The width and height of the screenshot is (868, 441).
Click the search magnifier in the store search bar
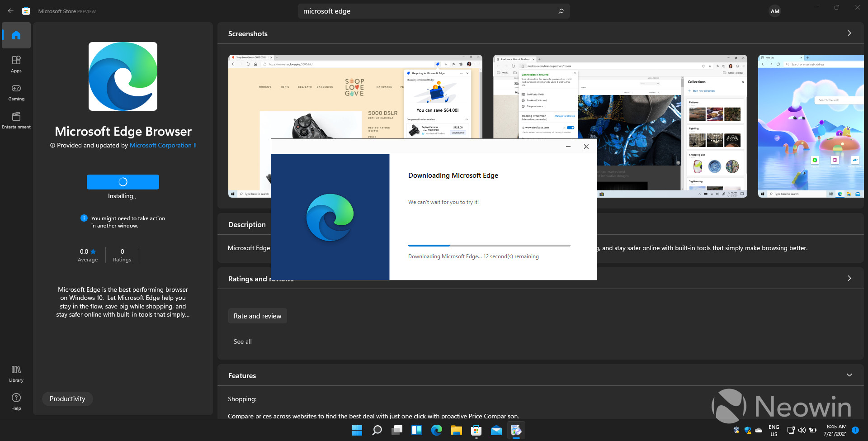click(561, 11)
